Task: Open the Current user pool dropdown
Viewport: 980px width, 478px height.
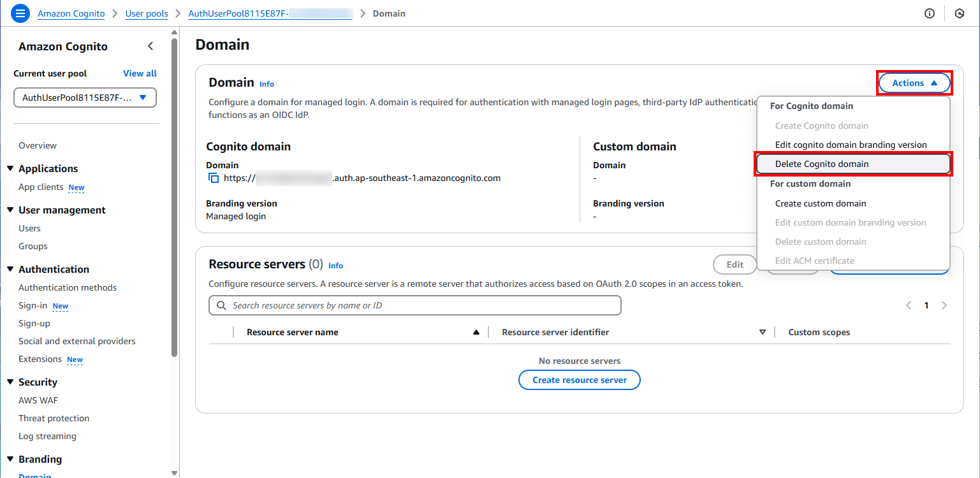Action: [x=85, y=98]
